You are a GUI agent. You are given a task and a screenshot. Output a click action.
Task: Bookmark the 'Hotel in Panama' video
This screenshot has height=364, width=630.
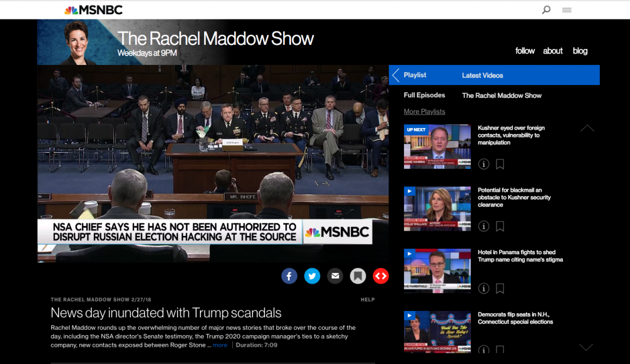tap(500, 288)
